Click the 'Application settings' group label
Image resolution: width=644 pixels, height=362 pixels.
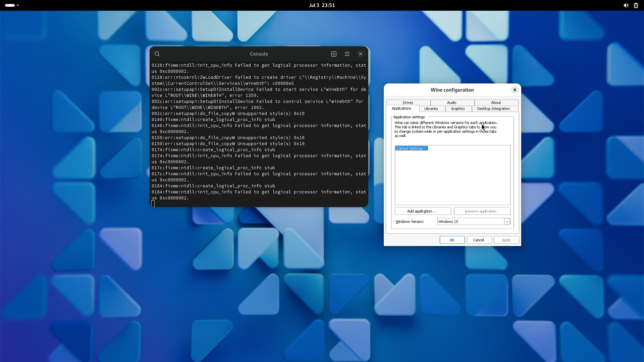409,117
